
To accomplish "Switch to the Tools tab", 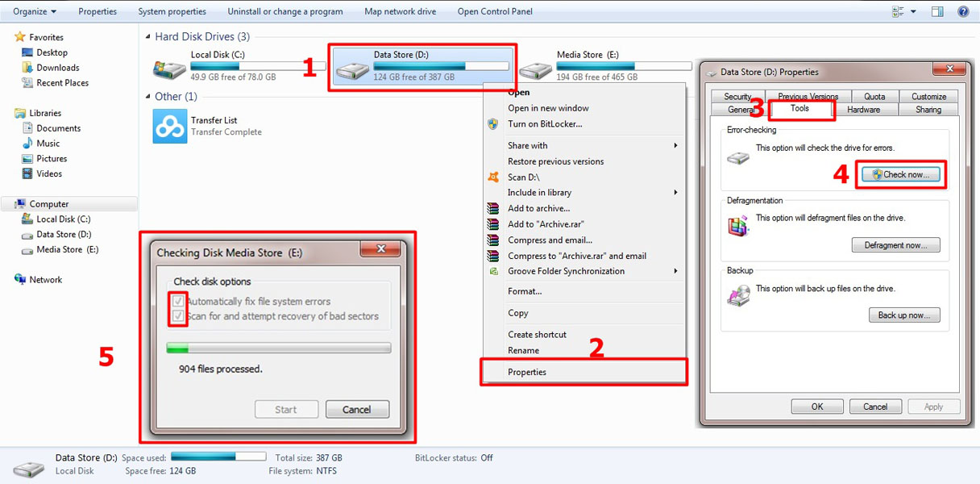I will [x=800, y=109].
